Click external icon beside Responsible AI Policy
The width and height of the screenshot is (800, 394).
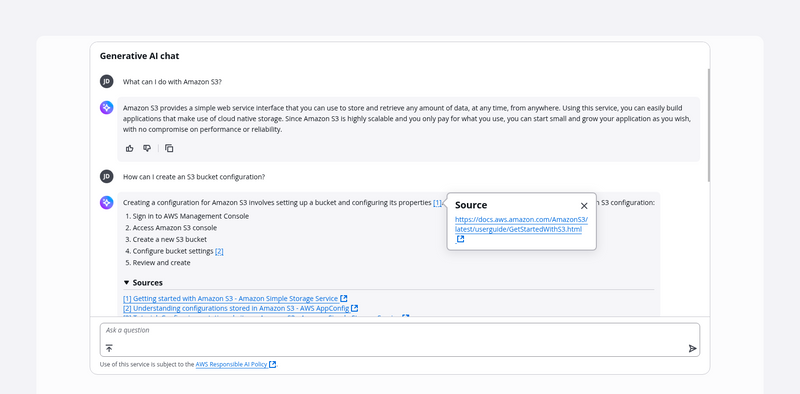[x=272, y=364]
